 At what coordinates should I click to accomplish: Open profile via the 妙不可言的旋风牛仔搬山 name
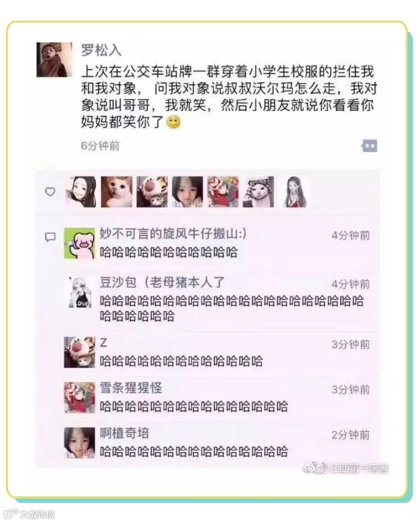point(173,233)
